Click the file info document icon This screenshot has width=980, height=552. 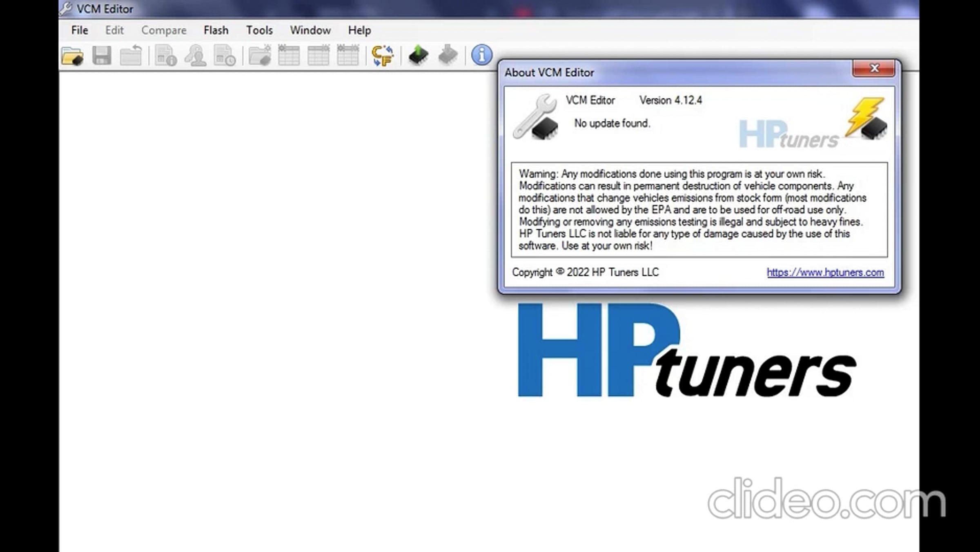pos(166,56)
